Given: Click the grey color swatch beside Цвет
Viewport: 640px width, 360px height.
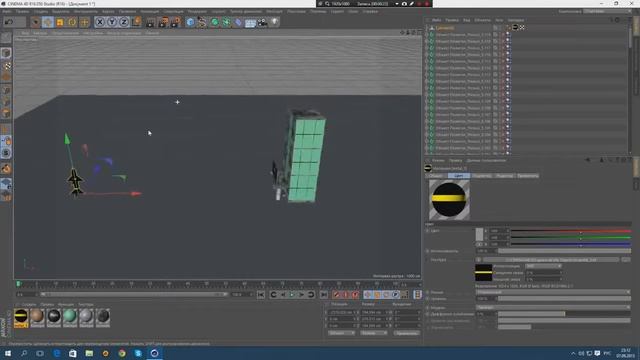Looking at the screenshot, I should (479, 234).
